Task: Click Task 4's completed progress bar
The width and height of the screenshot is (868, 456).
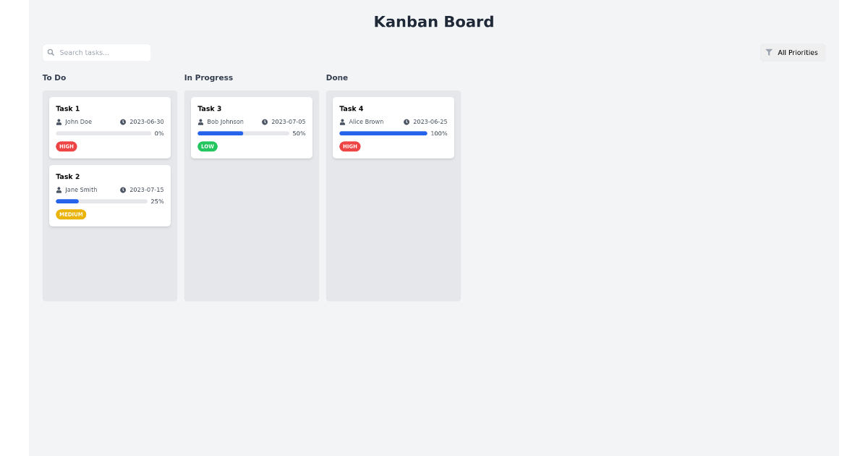Action: coord(383,133)
